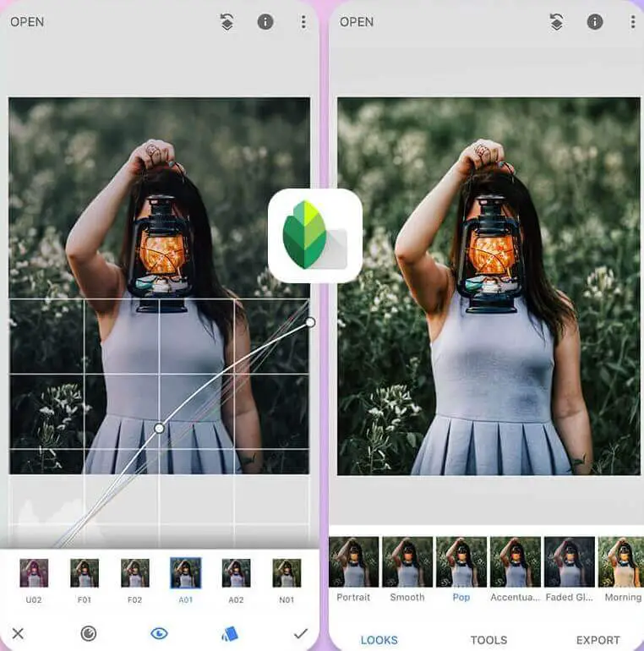Image resolution: width=644 pixels, height=651 pixels.
Task: Select the F01 curve preset thumbnail
Action: coord(85,573)
